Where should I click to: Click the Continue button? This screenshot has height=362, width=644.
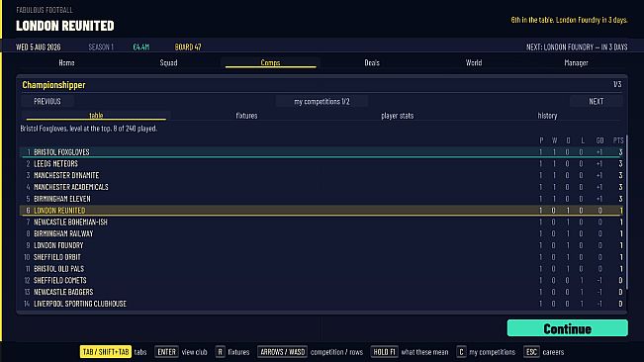pos(567,328)
